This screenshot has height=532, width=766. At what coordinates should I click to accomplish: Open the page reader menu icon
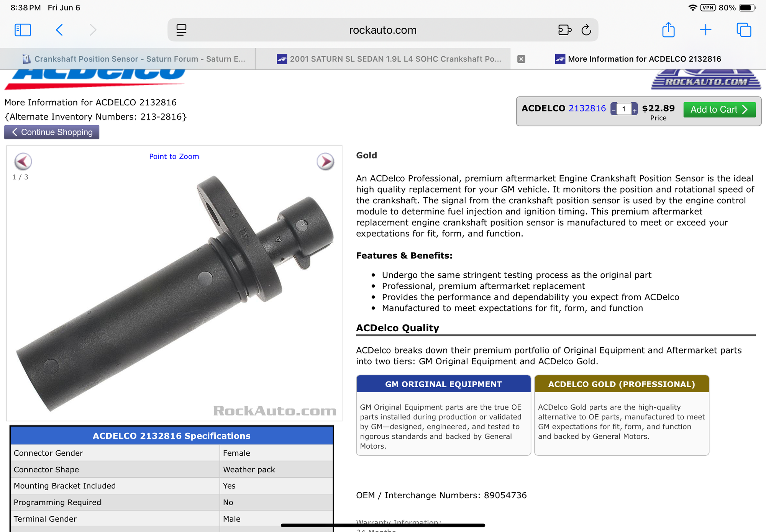181,30
